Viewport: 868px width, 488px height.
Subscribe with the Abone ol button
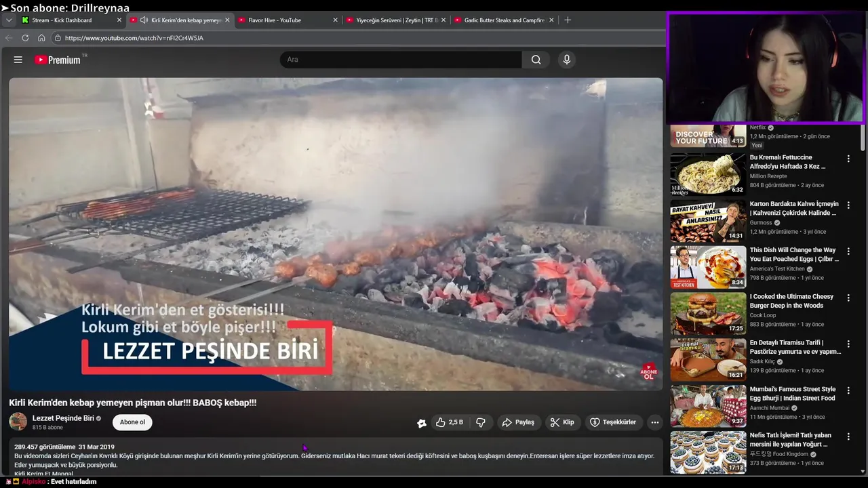pyautogui.click(x=132, y=422)
